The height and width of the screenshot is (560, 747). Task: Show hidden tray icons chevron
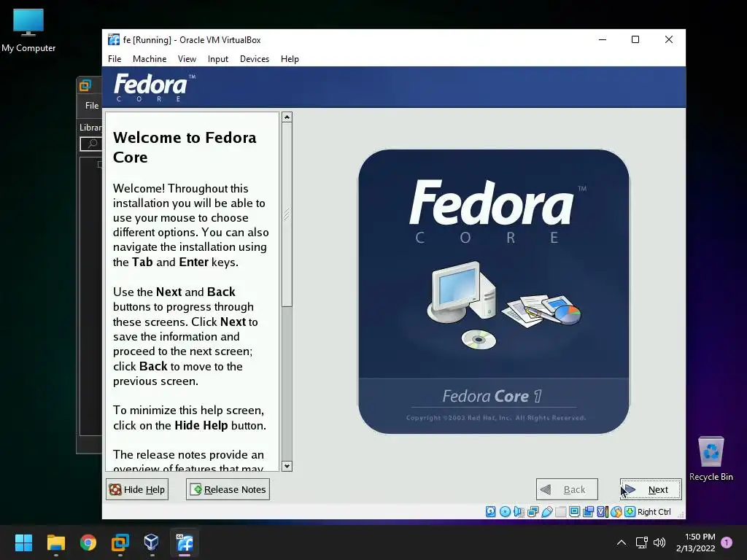622,542
